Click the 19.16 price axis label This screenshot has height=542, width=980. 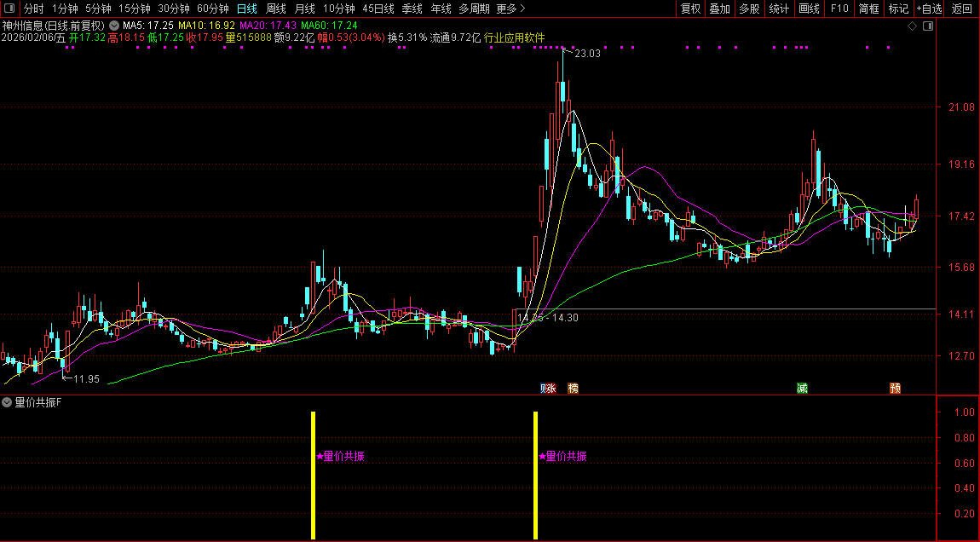tap(962, 164)
